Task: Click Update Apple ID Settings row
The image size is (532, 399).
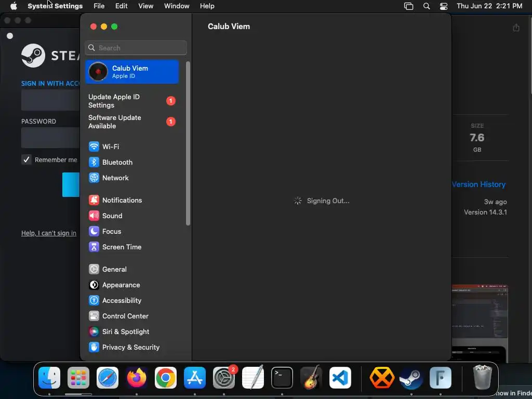Action: [x=132, y=101]
